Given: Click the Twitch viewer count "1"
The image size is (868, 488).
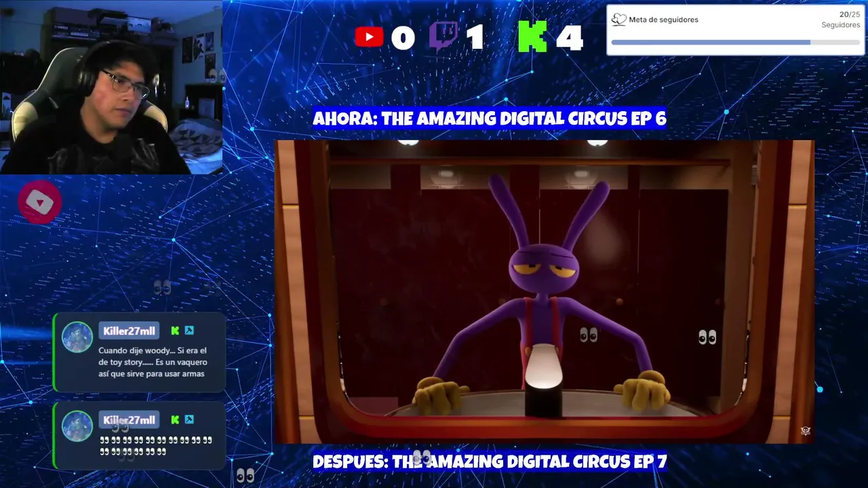Looking at the screenshot, I should pos(475,38).
